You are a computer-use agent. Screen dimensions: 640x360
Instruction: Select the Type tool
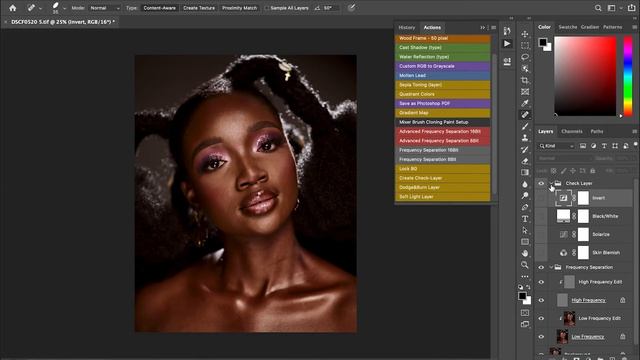[x=525, y=219]
